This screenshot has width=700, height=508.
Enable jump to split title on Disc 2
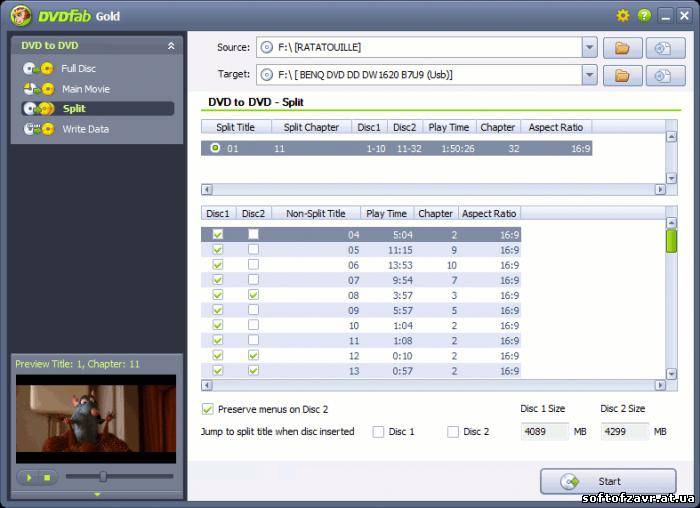(x=453, y=432)
